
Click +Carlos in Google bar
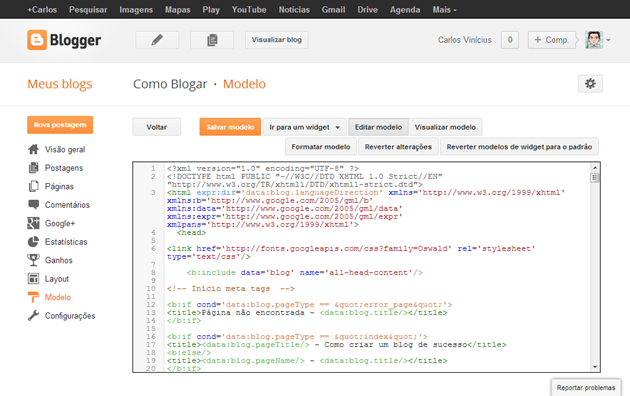(x=42, y=10)
